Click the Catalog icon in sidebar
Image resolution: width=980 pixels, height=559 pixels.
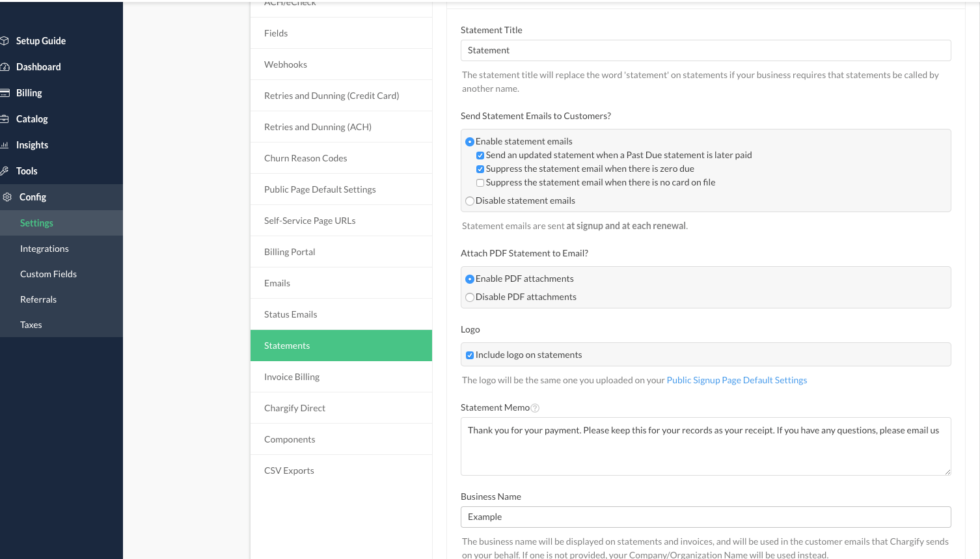pos(4,119)
